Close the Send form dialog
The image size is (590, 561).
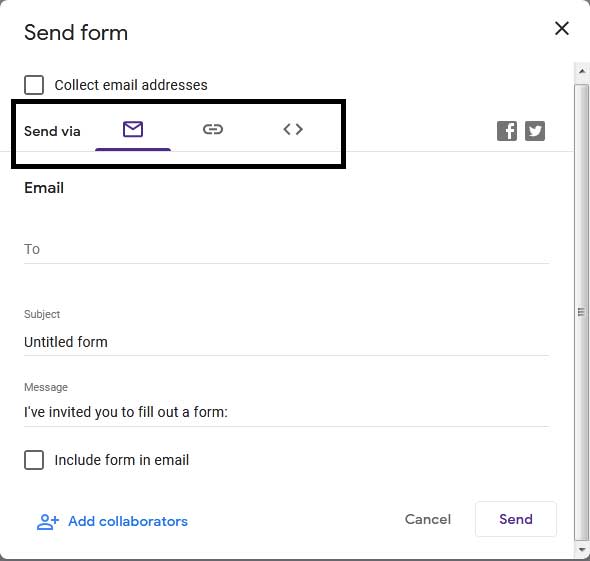click(x=562, y=29)
